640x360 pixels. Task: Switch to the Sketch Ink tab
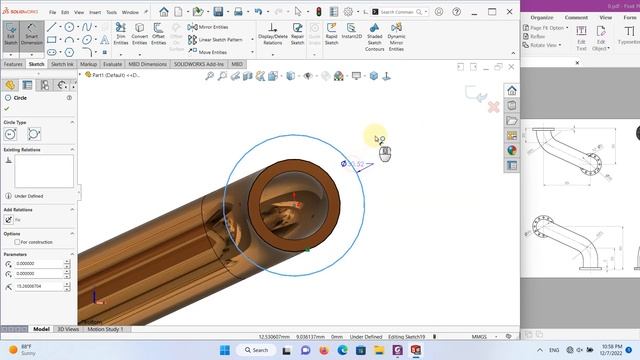pos(62,64)
